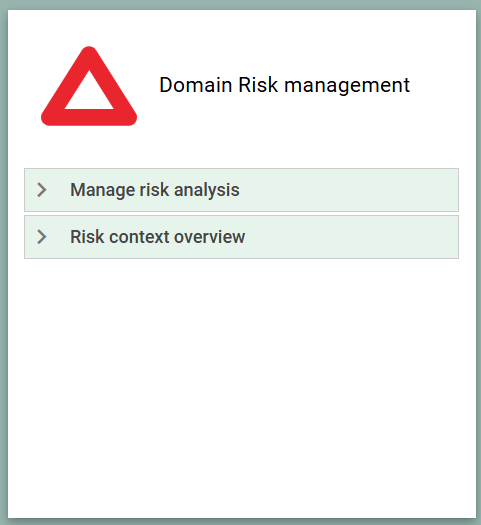Click the white center of the triangle icon

point(89,94)
